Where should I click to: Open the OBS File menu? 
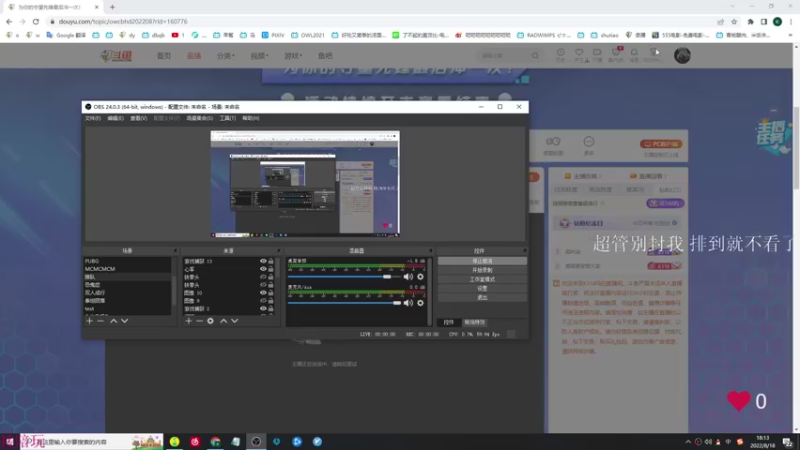click(x=93, y=118)
